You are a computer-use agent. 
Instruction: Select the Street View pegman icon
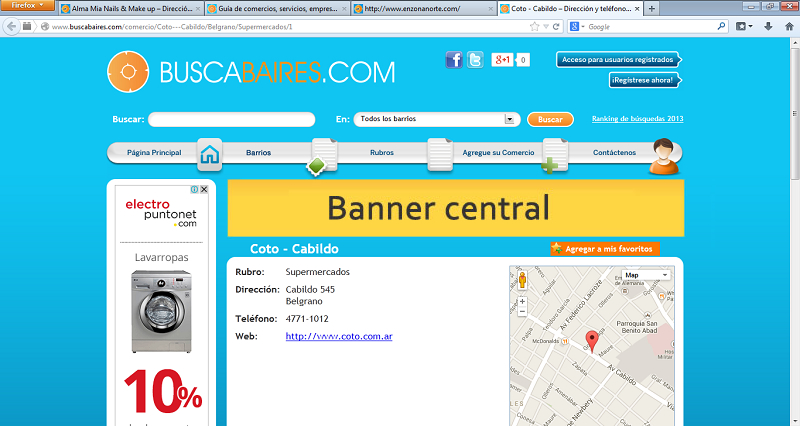pyautogui.click(x=522, y=280)
